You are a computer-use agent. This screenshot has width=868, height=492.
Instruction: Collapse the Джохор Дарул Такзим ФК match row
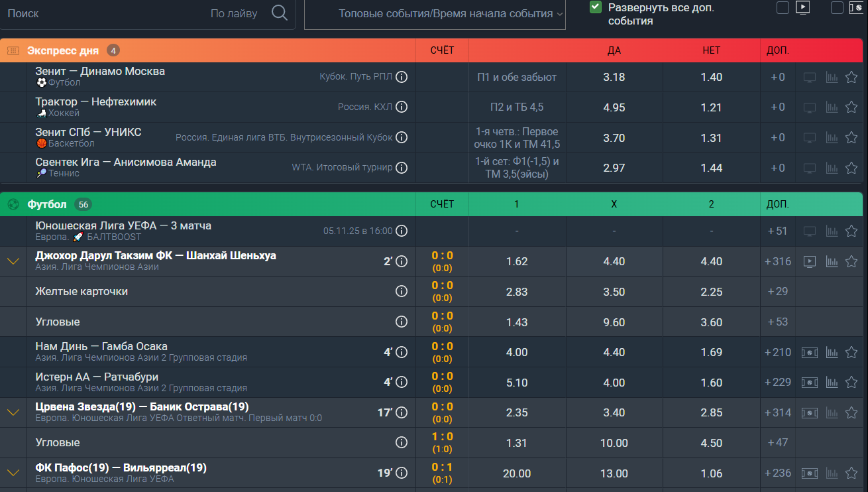[x=13, y=262]
